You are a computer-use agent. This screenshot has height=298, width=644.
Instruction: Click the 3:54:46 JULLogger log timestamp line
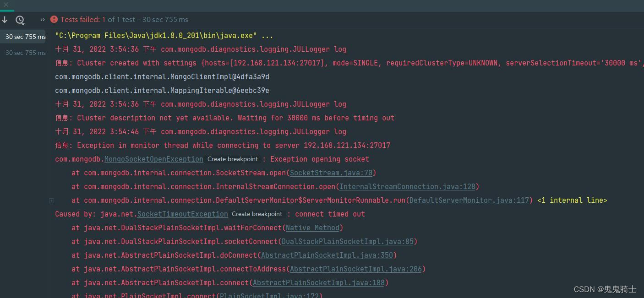point(201,132)
